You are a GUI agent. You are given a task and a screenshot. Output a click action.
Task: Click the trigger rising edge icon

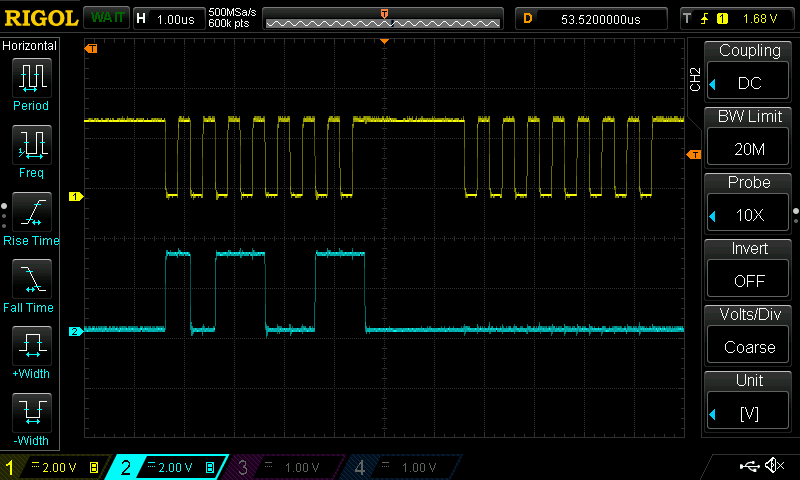pyautogui.click(x=705, y=19)
